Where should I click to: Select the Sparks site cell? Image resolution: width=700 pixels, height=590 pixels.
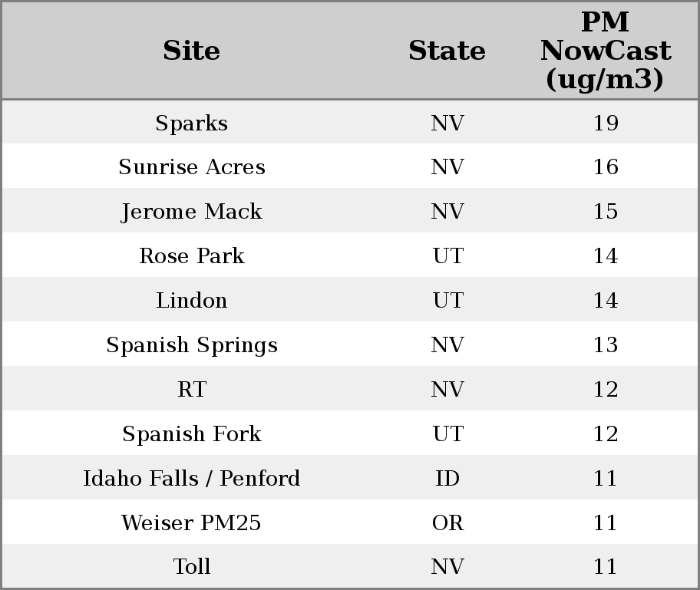(x=192, y=124)
